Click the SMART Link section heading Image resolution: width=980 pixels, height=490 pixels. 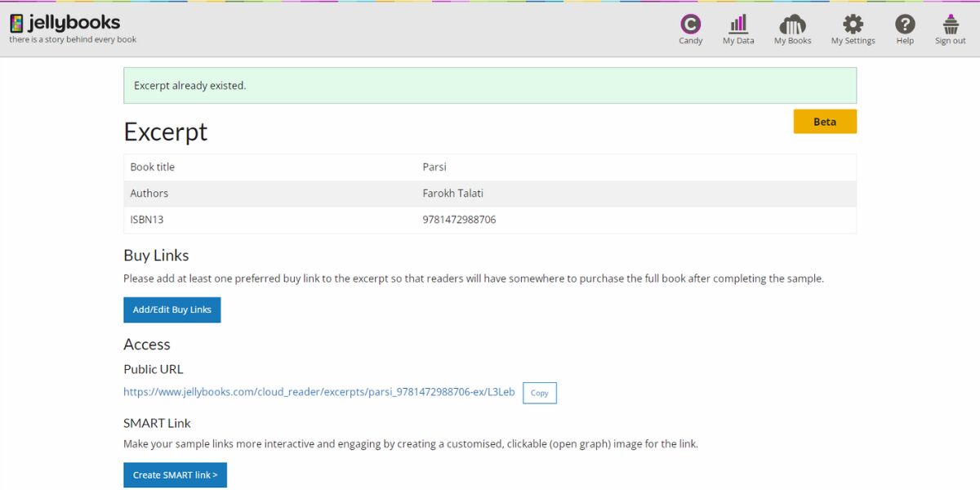pyautogui.click(x=157, y=423)
